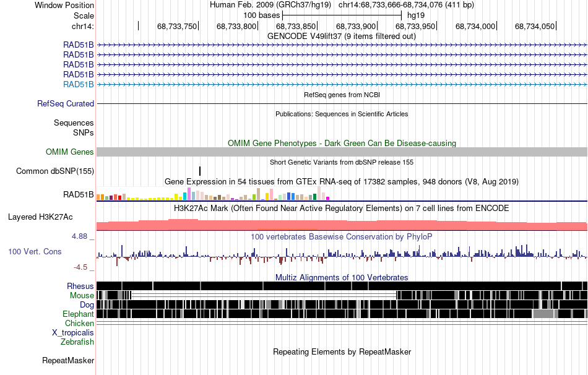Click the black dbSNP variant tick mark
The height and width of the screenshot is (375, 588).
[x=200, y=171]
